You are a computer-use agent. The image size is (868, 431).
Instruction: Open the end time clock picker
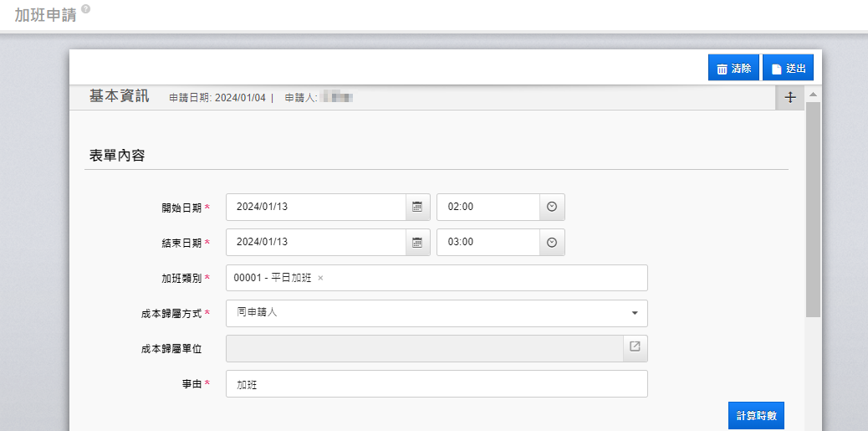(x=552, y=242)
